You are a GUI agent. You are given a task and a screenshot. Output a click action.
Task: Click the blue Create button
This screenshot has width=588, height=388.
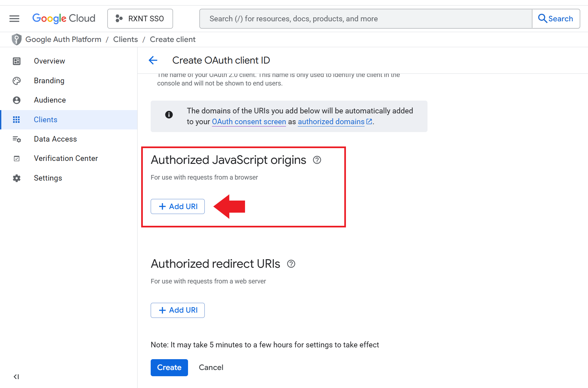pos(169,368)
